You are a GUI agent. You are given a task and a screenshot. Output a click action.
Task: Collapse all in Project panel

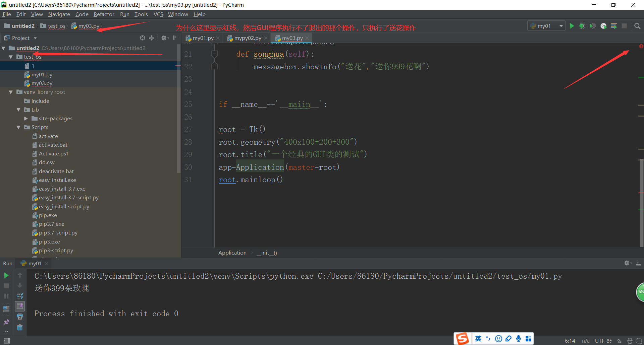point(152,38)
